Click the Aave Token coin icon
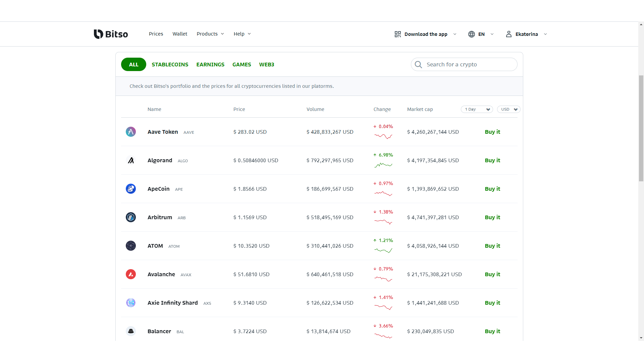The height and width of the screenshot is (362, 644). tap(131, 132)
